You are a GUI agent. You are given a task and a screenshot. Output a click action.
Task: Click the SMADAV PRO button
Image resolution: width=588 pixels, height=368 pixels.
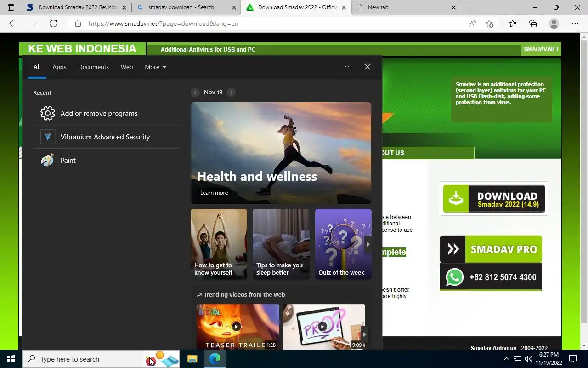(x=491, y=249)
